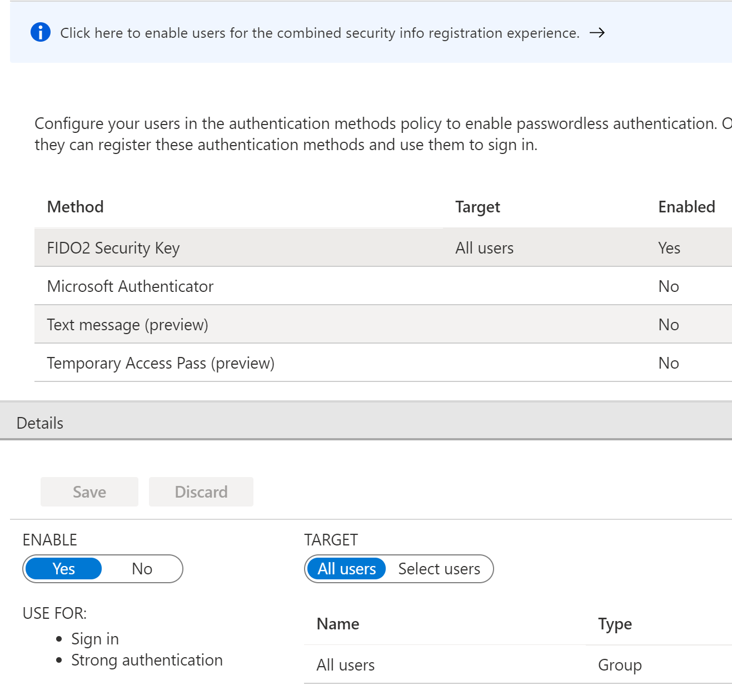Screen dimensions: 732x700
Task: Click the Details section header
Action: click(x=40, y=423)
